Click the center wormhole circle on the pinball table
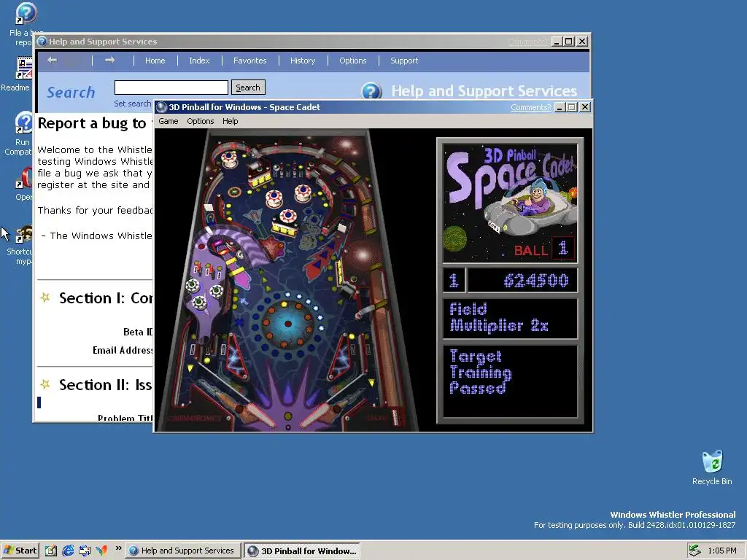This screenshot has width=747, height=560. tap(287, 324)
